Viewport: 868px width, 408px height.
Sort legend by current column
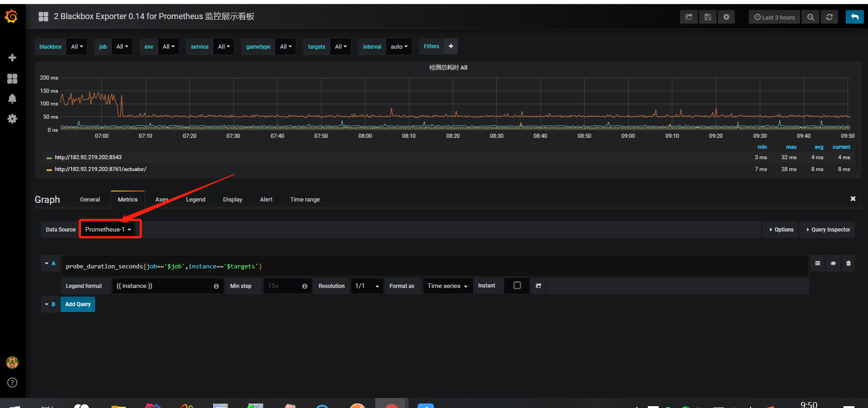coord(841,147)
